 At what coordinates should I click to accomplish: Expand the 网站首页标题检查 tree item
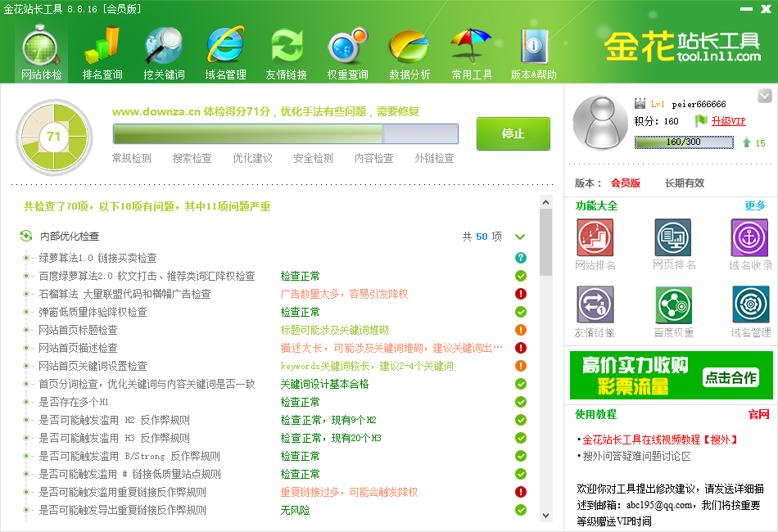[26, 330]
